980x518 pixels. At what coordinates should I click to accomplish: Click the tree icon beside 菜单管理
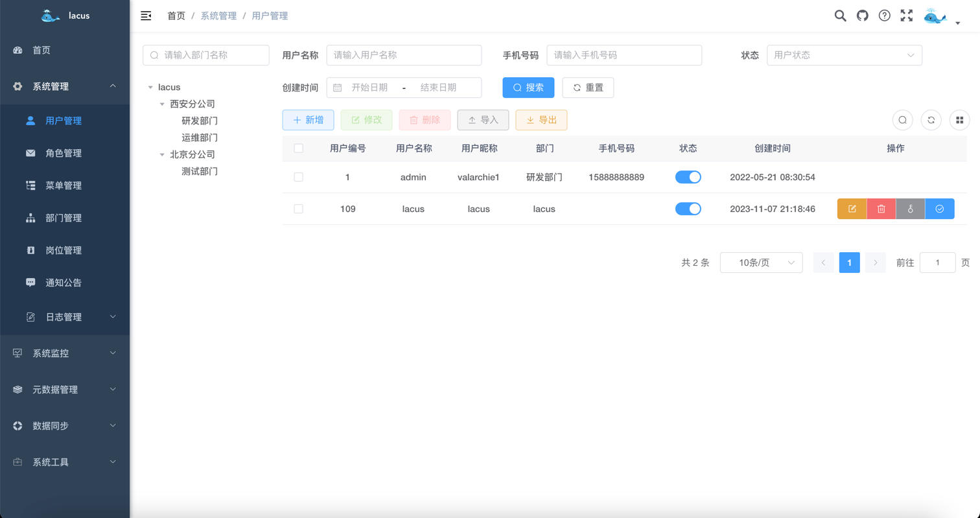tap(30, 185)
